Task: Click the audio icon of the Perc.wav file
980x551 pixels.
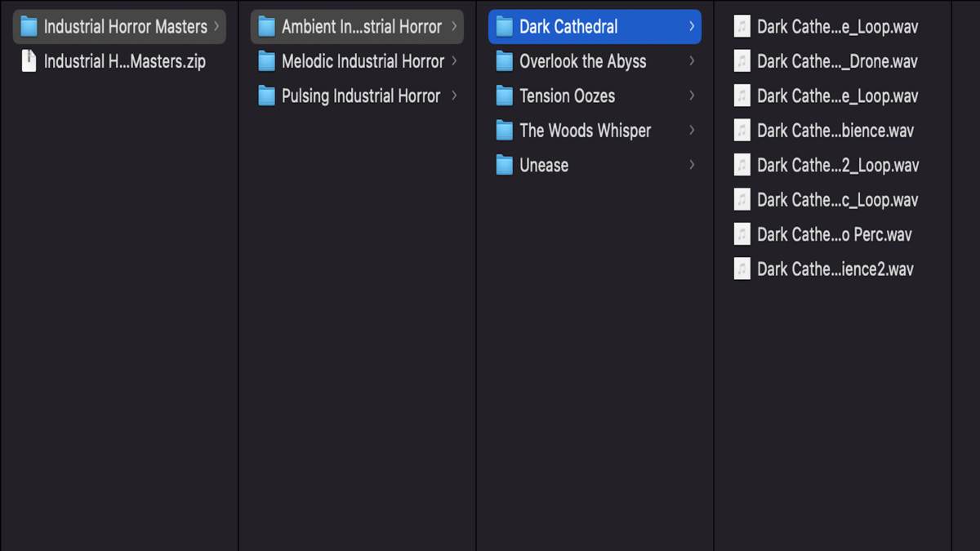Action: (x=742, y=235)
